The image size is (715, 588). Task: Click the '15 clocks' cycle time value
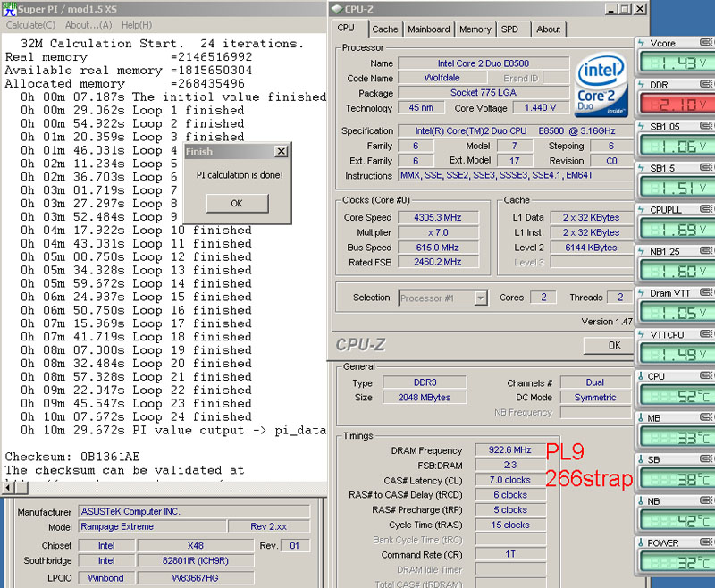click(510, 525)
